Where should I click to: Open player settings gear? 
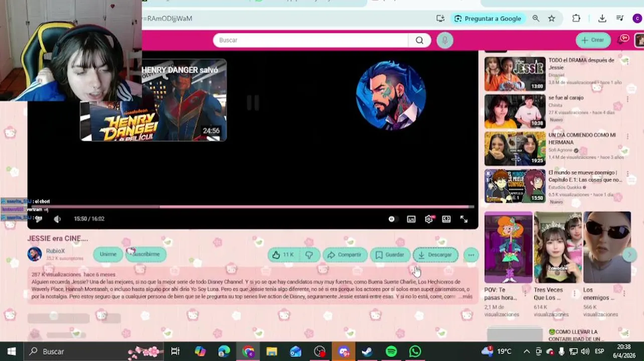coord(429,219)
